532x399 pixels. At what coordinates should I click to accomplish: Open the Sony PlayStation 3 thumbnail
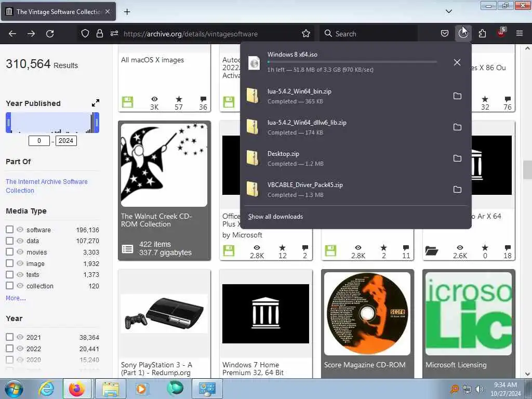[164, 313]
